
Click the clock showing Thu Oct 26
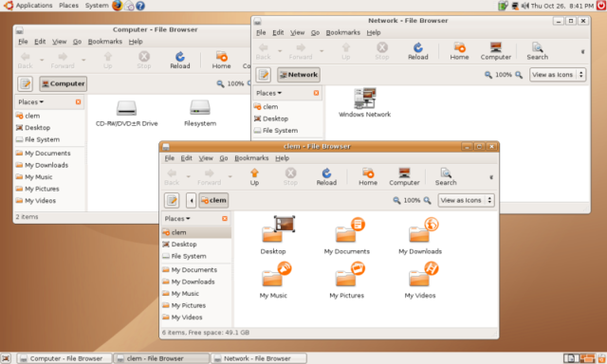(562, 6)
